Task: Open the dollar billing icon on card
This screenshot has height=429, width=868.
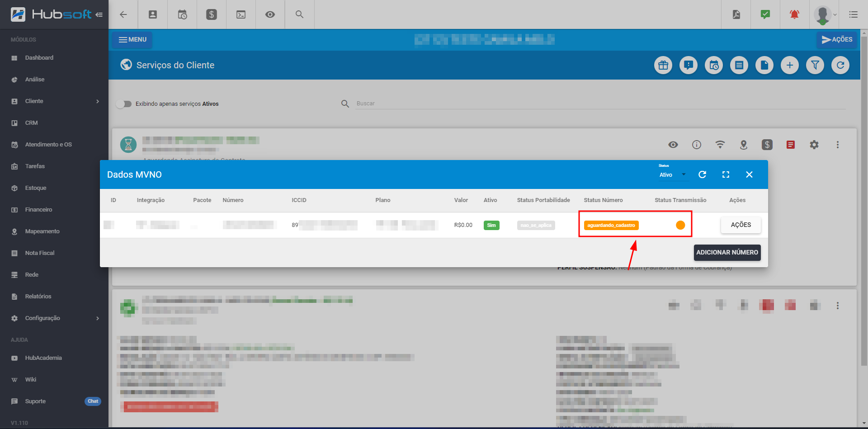Action: [x=767, y=145]
